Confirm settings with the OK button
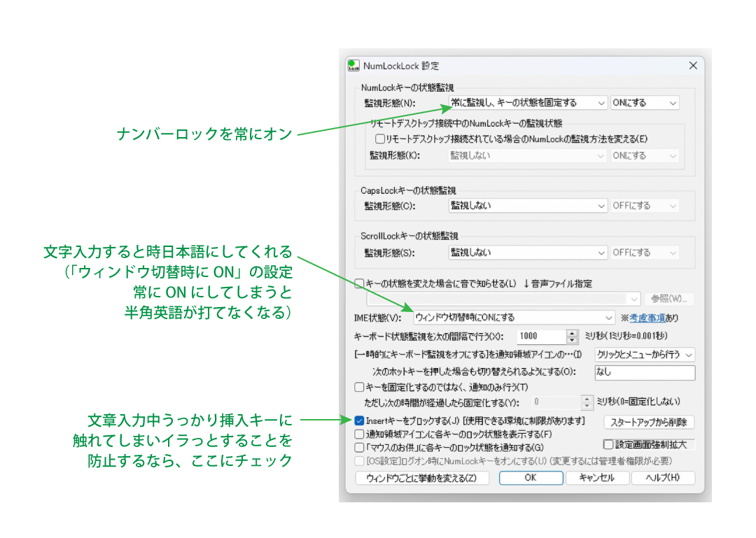This screenshot has width=756, height=538. (531, 478)
